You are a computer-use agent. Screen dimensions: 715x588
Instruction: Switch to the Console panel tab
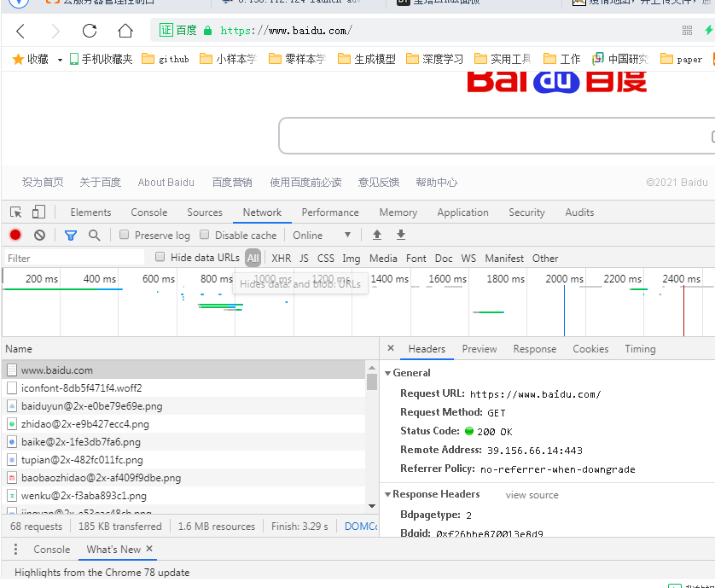tap(149, 212)
